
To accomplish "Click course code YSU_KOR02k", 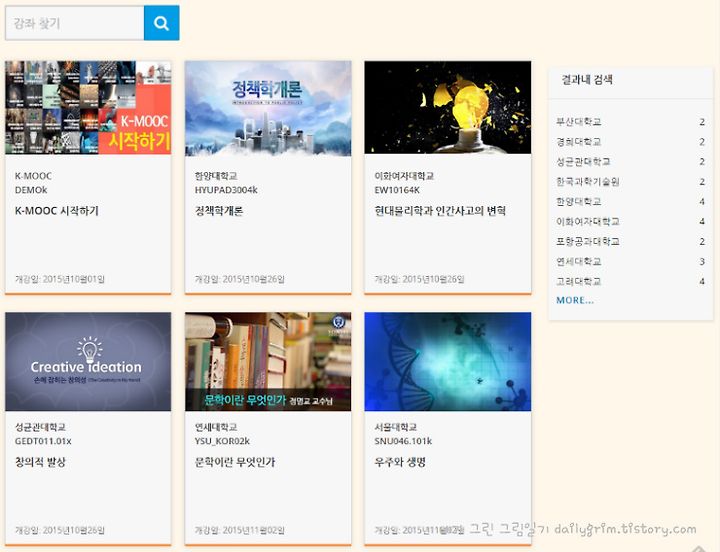I will tap(222, 441).
